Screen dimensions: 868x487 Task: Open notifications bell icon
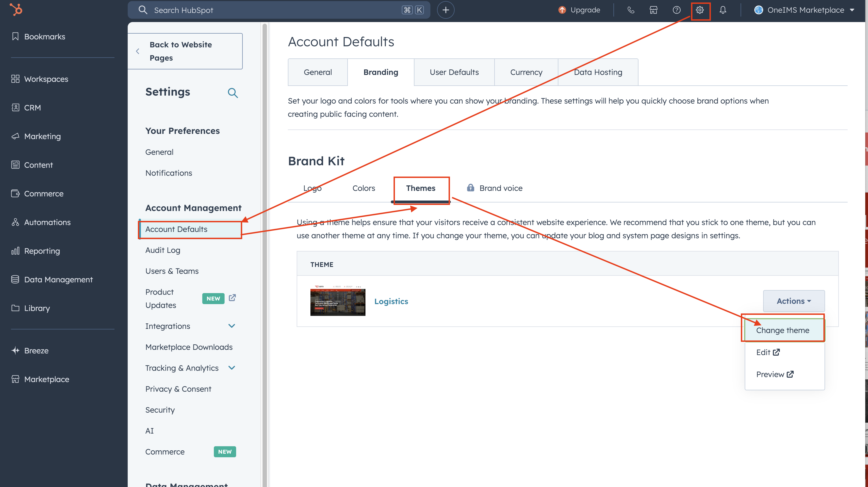tap(723, 10)
